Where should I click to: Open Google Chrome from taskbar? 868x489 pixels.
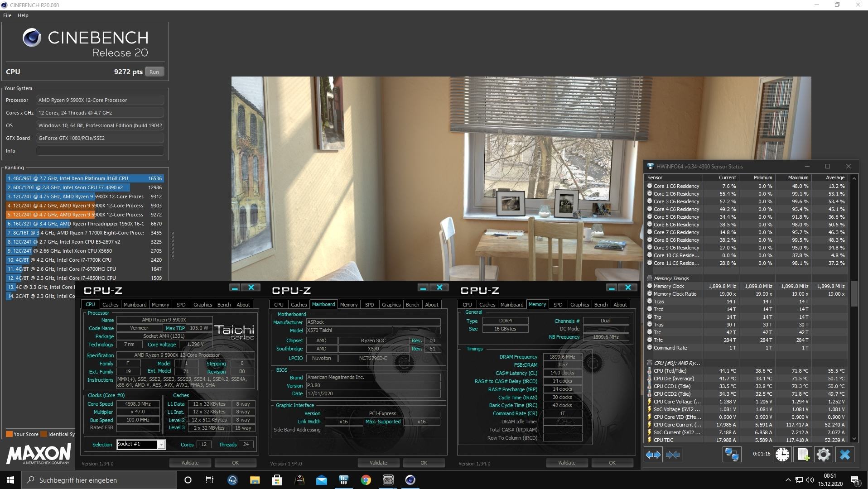point(366,480)
